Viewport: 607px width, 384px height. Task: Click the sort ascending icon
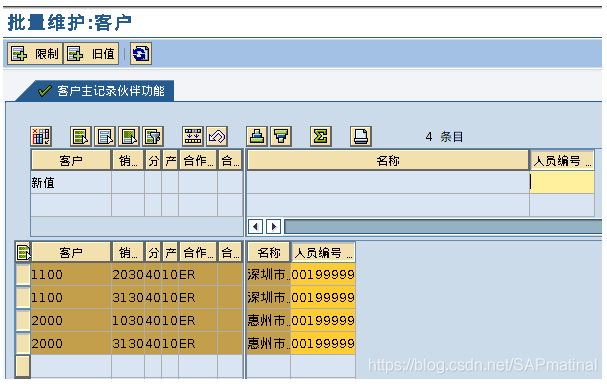(x=257, y=136)
